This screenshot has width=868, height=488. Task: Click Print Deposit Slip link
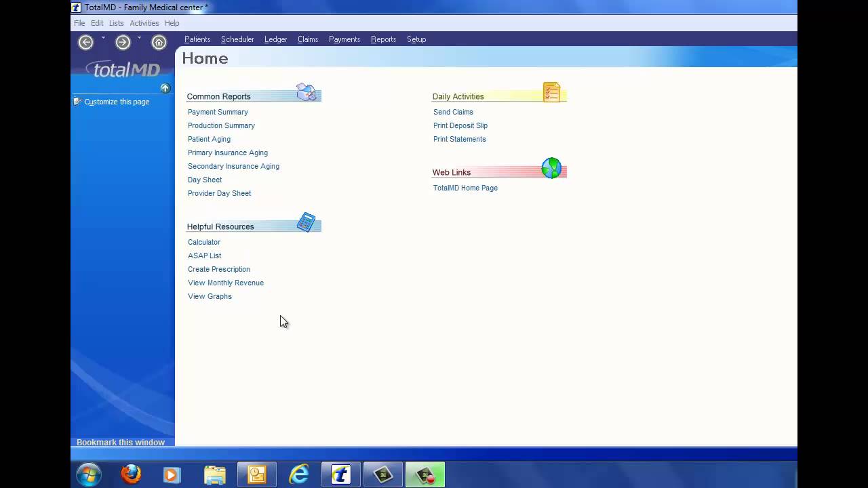coord(460,125)
